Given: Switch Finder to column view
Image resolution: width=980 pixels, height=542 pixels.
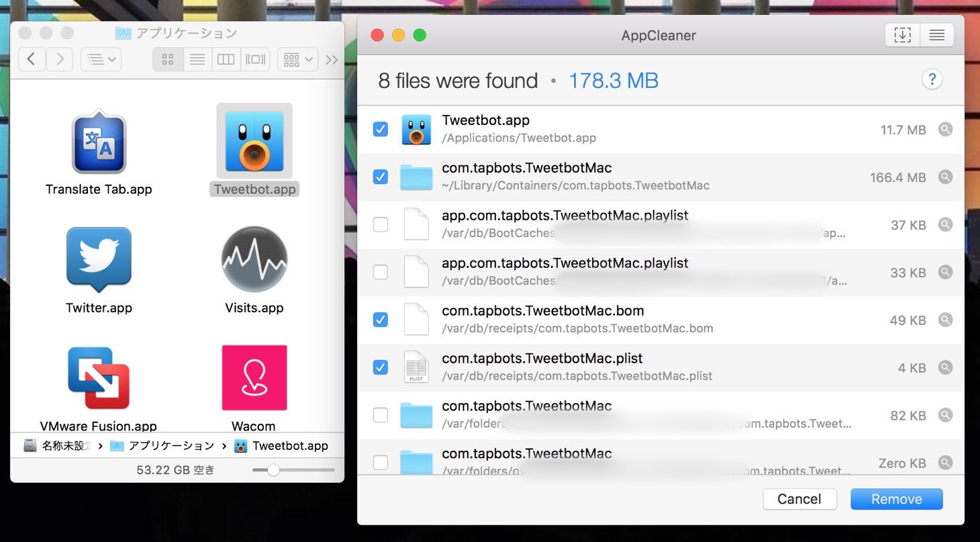Looking at the screenshot, I should click(x=226, y=60).
